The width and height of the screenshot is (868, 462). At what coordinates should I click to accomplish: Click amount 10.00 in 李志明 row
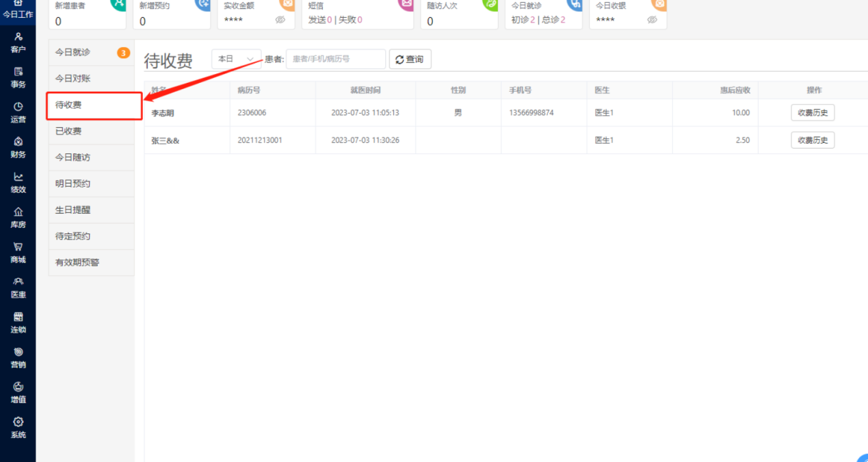[x=741, y=113]
